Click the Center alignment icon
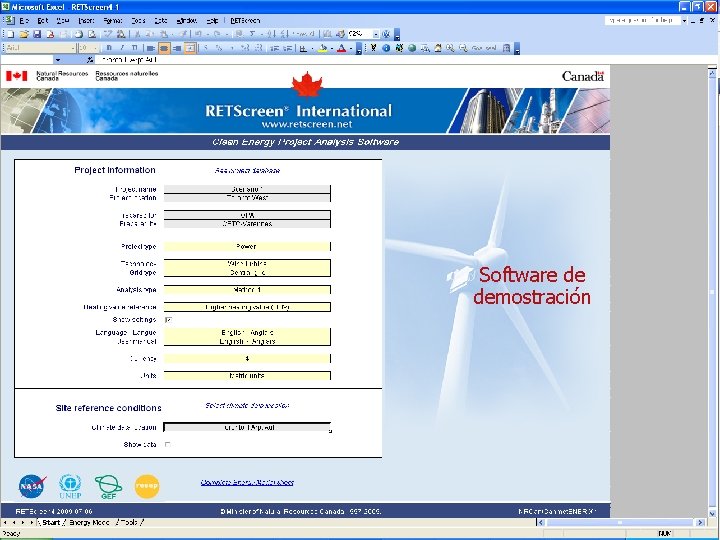 [x=163, y=48]
